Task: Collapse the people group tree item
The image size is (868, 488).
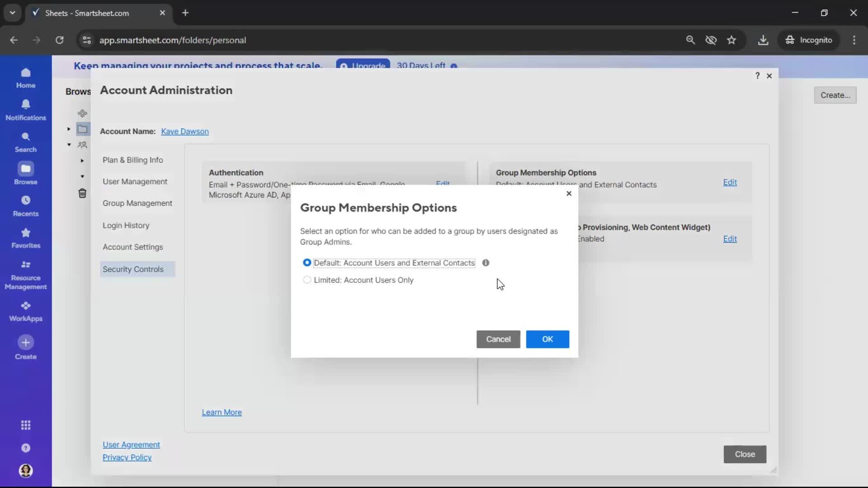Action: tap(69, 144)
